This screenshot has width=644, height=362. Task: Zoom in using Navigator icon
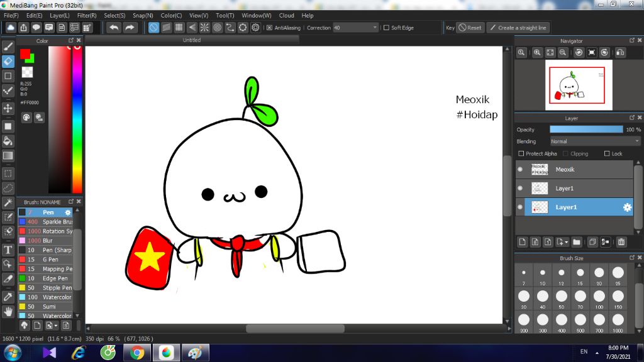click(x=537, y=53)
